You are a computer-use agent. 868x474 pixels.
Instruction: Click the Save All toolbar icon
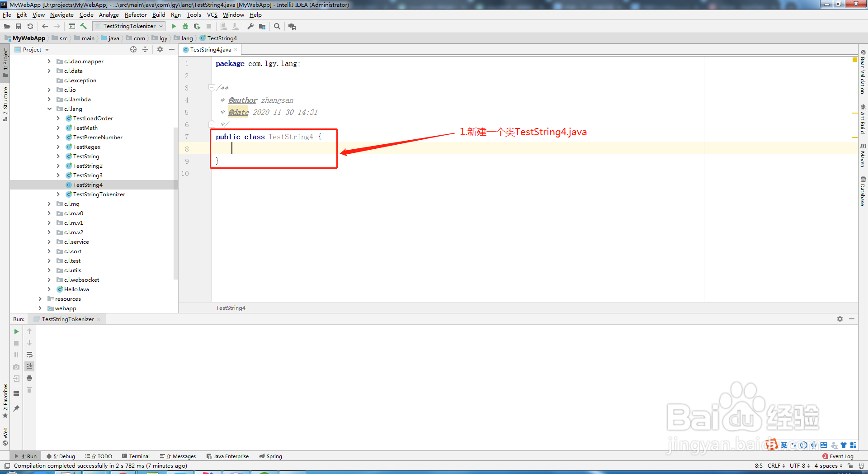(x=19, y=26)
